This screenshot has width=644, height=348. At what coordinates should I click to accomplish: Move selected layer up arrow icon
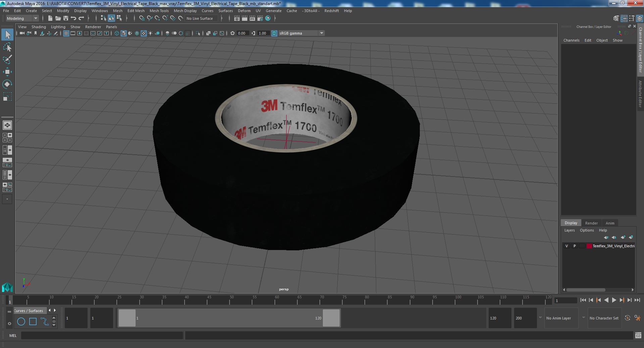606,237
